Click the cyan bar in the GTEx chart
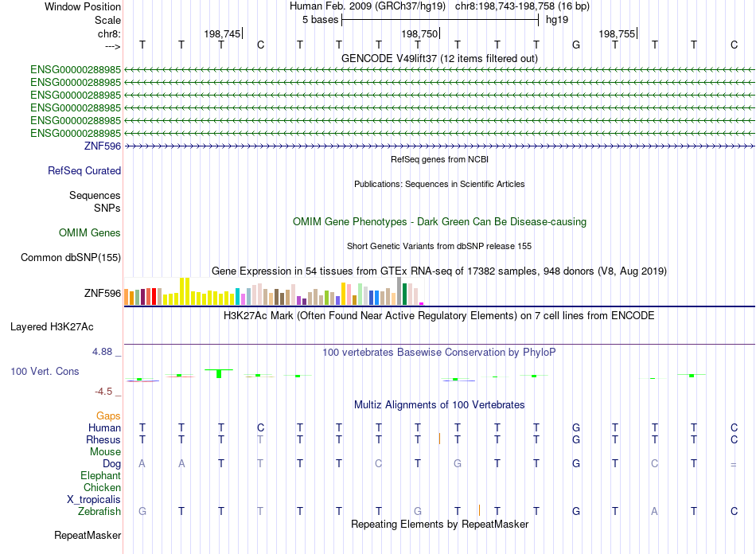The height and width of the screenshot is (554, 756). [237, 297]
